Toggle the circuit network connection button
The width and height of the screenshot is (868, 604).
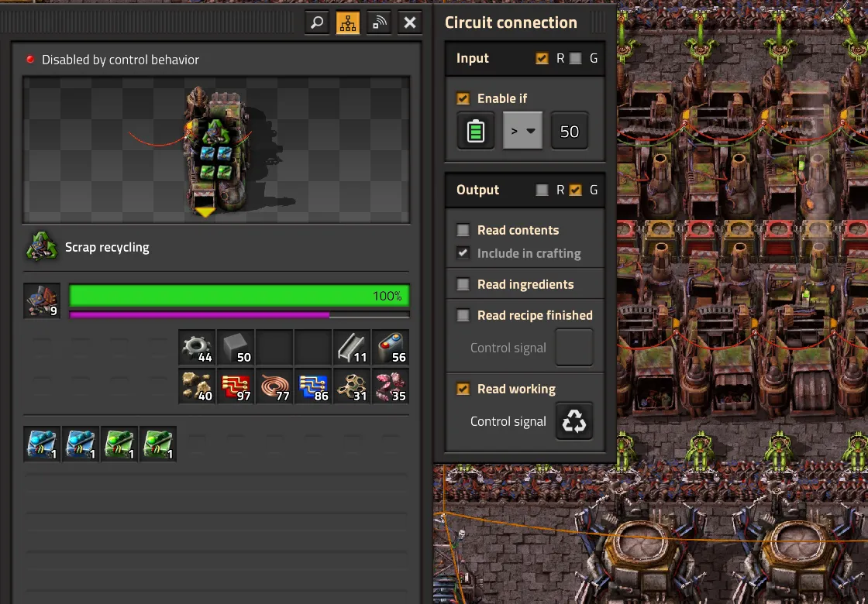coord(348,22)
